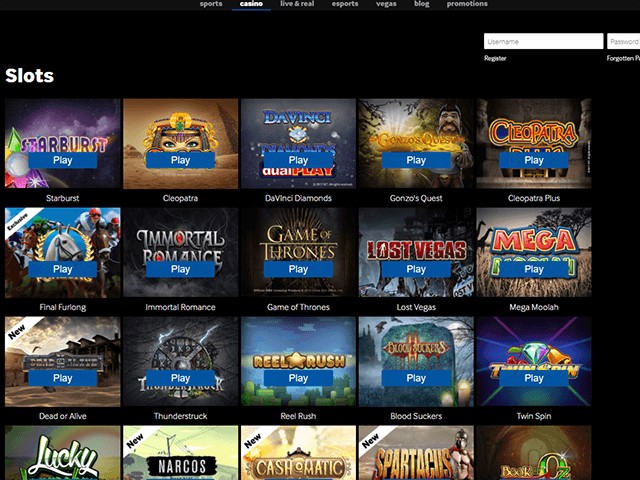Screen dimensions: 640x480
Task: Click the Mega Moolah title text
Action: tap(534, 307)
